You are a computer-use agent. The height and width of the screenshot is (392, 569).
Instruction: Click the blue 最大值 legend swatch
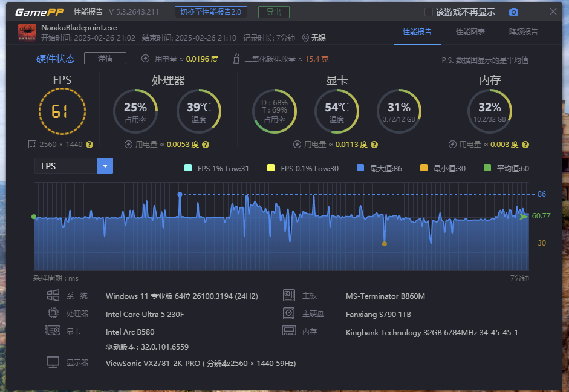tap(360, 168)
